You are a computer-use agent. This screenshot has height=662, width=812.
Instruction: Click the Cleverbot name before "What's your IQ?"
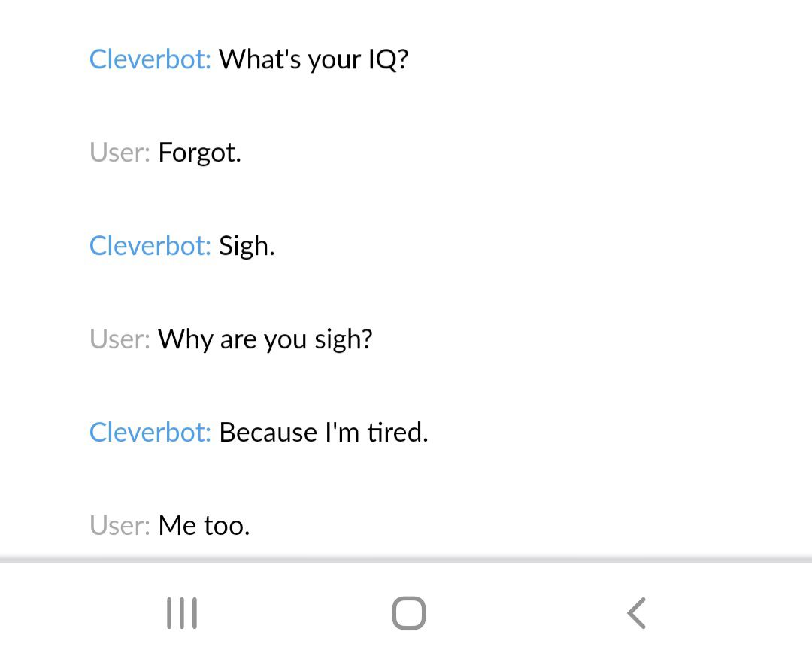150,59
